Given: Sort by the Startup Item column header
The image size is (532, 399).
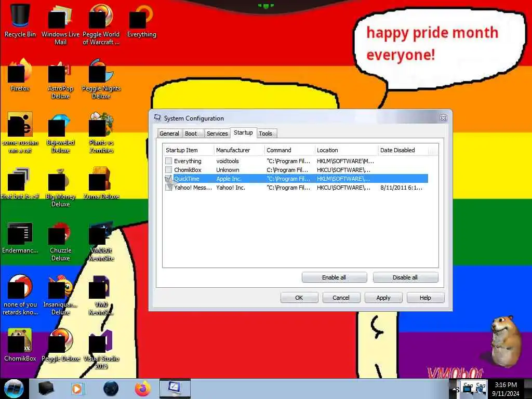Looking at the screenshot, I should tap(188, 150).
